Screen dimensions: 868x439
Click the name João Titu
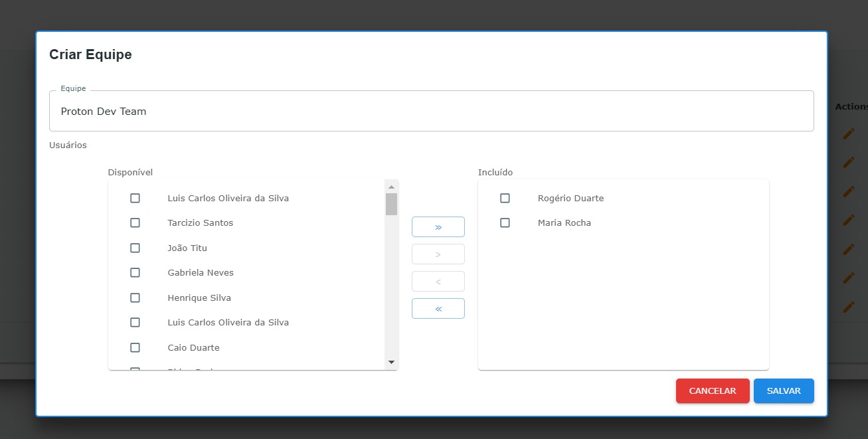pyautogui.click(x=187, y=248)
